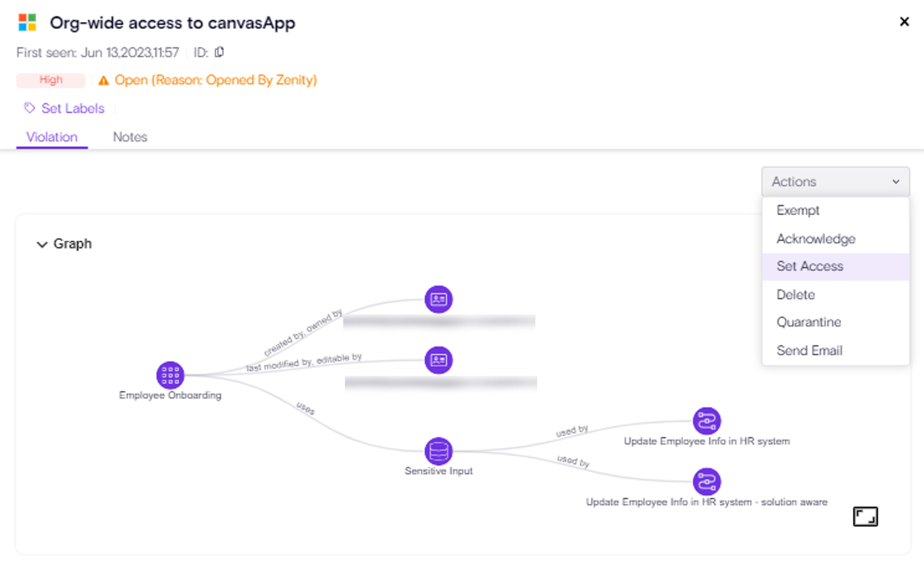
Task: Select Set Access in Actions menu
Action: 810,266
